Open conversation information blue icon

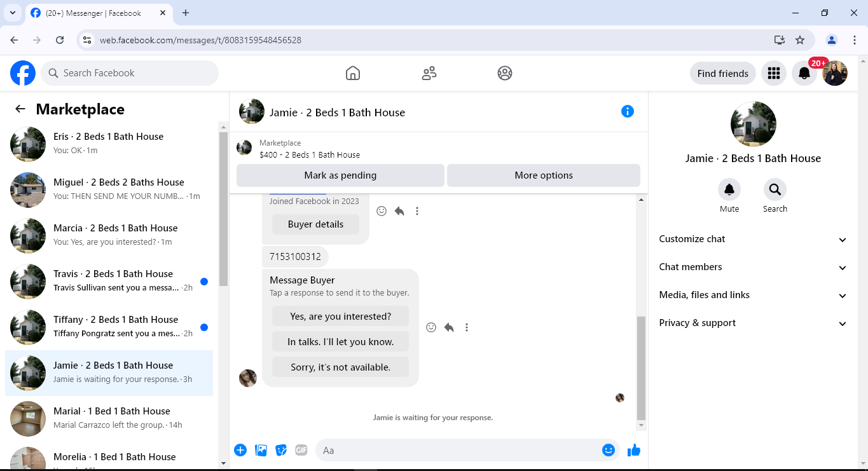coord(628,112)
